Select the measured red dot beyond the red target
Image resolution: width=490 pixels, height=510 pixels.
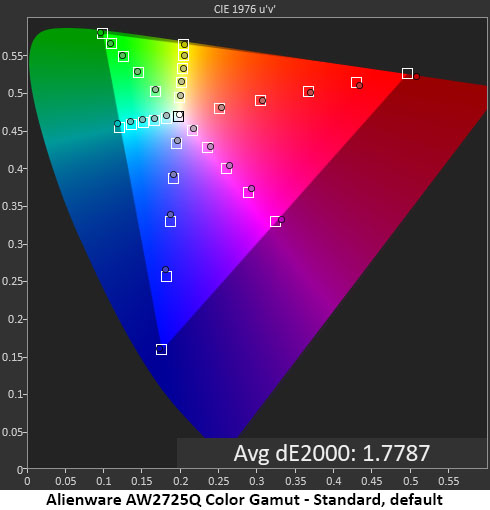coord(416,77)
